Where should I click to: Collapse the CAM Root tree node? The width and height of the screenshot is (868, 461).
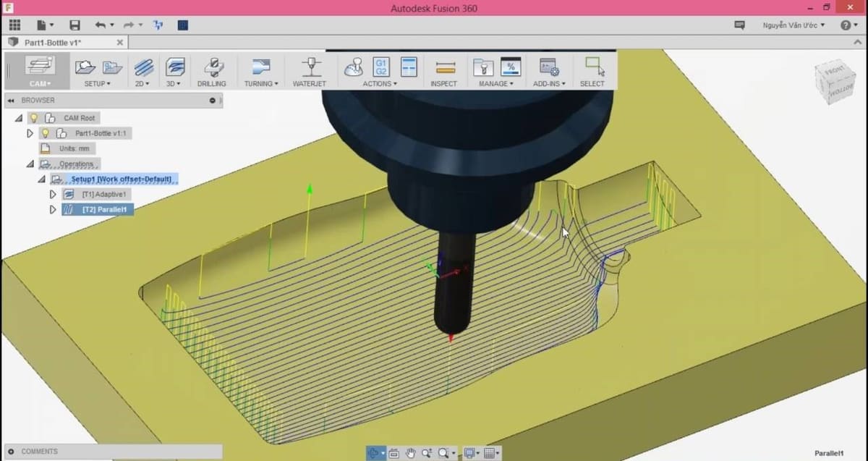click(x=18, y=118)
